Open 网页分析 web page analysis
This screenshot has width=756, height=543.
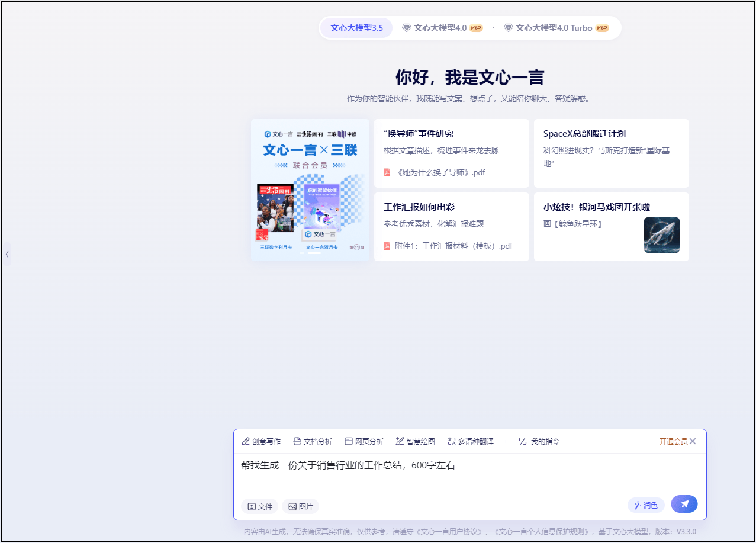364,441
